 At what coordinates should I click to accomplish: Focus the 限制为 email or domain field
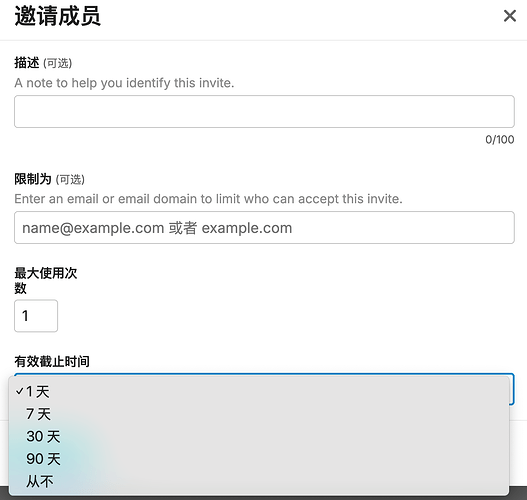[264, 227]
